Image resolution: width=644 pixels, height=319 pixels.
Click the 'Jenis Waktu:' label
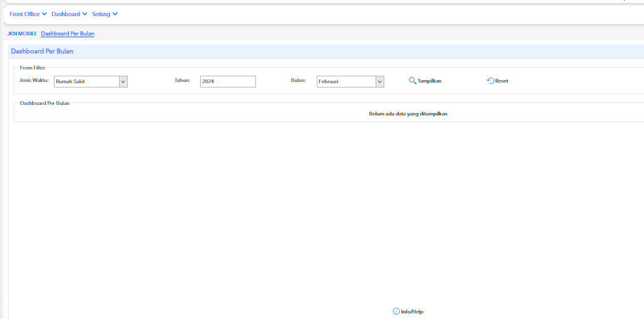coord(34,80)
